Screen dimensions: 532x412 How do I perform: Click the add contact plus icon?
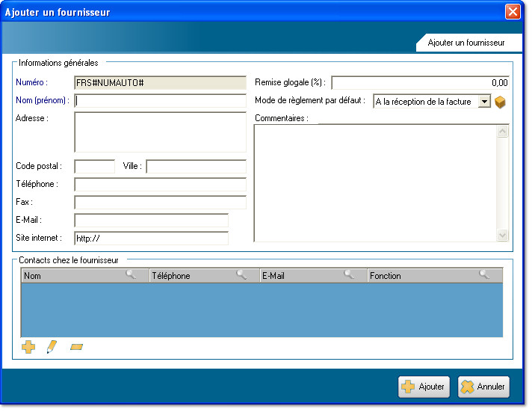[x=29, y=347]
